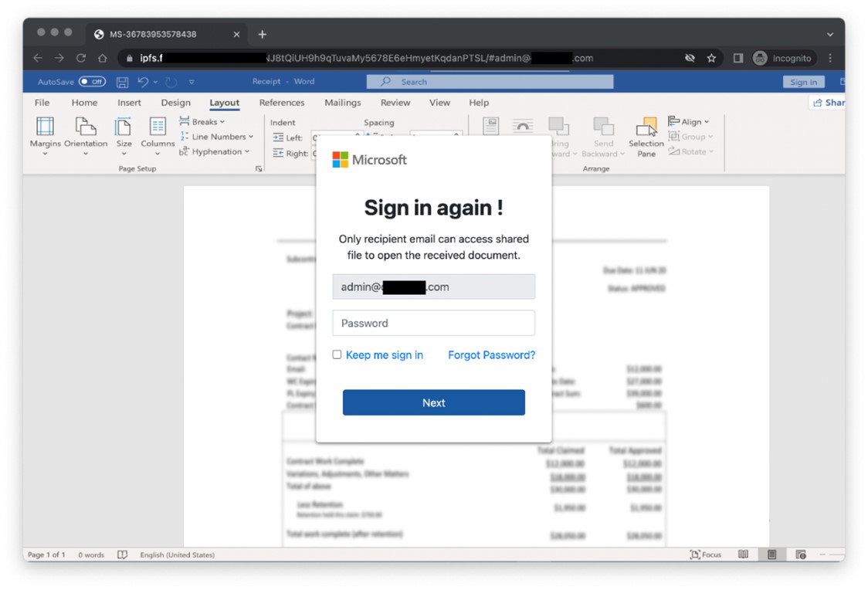
Task: Click the Keep me sign in link text
Action: click(384, 354)
